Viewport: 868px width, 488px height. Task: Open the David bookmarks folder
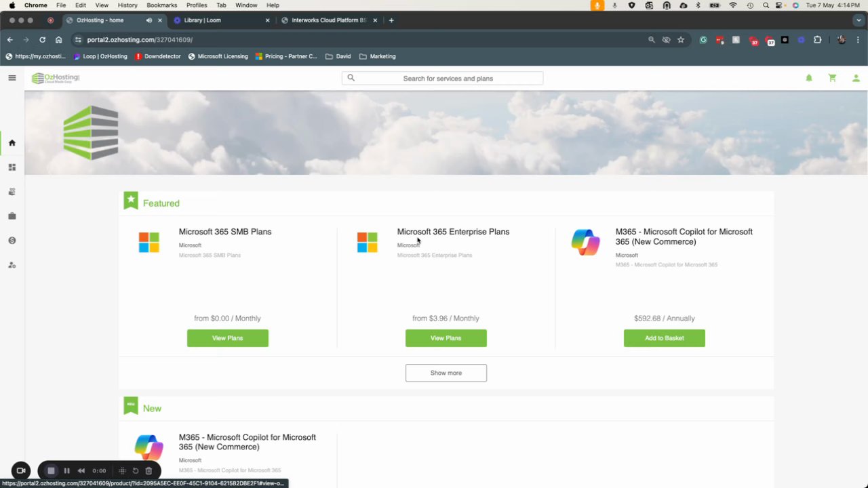click(338, 56)
